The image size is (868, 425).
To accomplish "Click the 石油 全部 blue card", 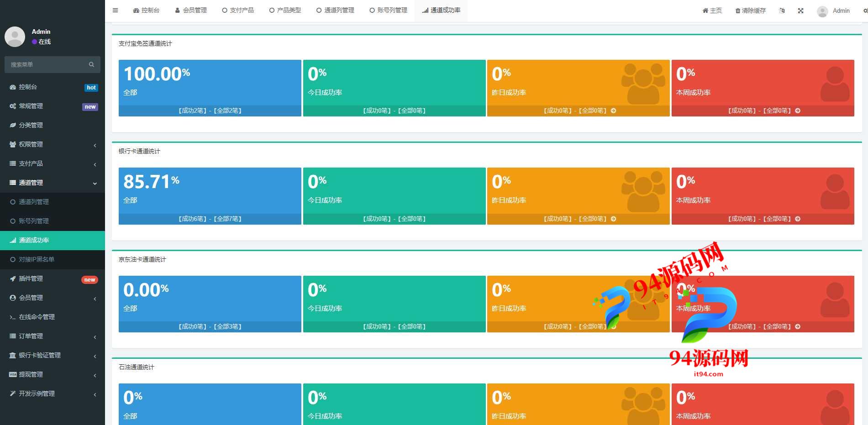I will pyautogui.click(x=210, y=404).
